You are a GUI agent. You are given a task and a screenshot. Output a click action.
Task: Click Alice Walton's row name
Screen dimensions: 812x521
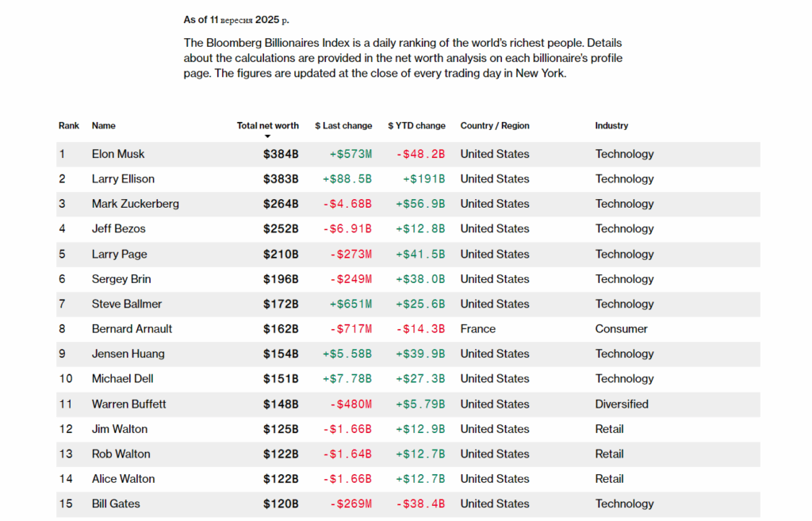coord(124,479)
